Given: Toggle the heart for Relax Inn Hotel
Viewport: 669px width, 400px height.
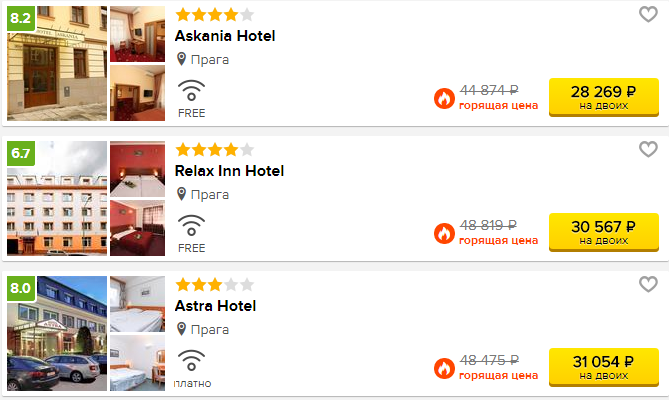Looking at the screenshot, I should (x=648, y=149).
